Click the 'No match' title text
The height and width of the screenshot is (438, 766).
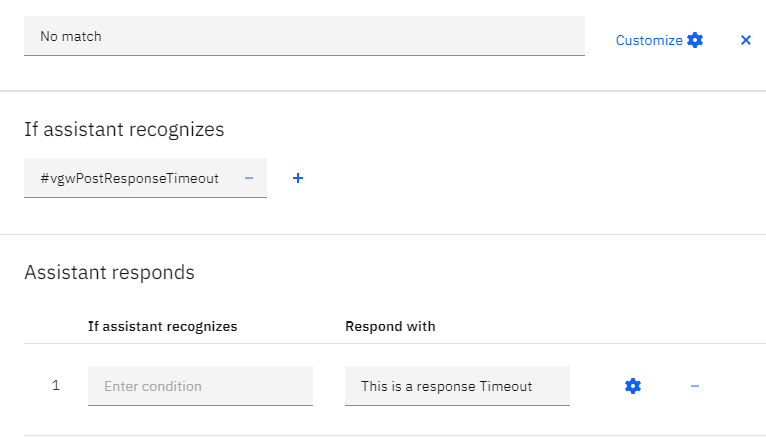pos(71,36)
